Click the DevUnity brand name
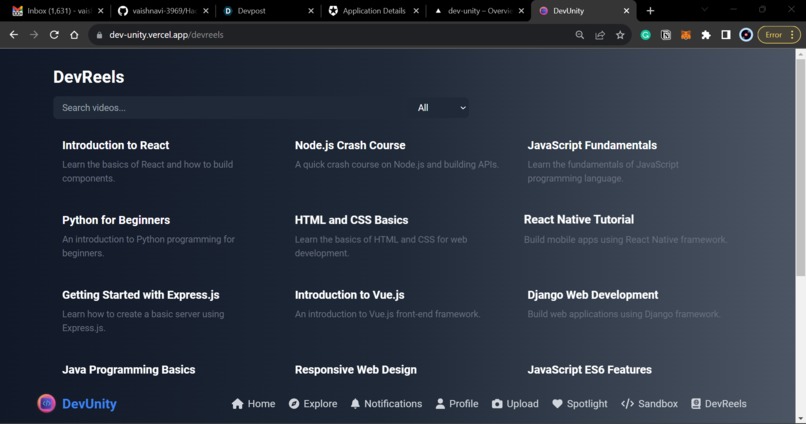The width and height of the screenshot is (806, 424). point(89,404)
